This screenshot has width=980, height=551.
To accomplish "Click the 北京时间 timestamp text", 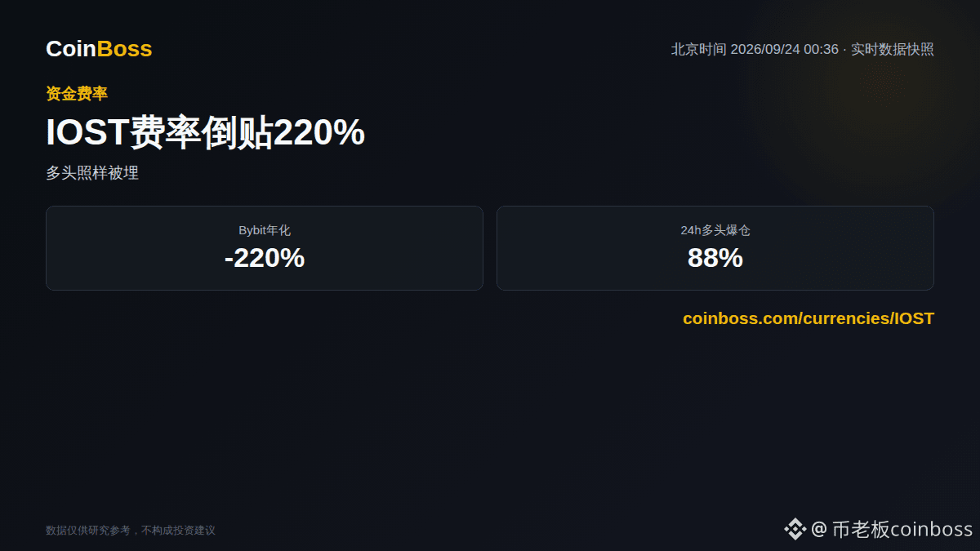I will (x=755, y=49).
